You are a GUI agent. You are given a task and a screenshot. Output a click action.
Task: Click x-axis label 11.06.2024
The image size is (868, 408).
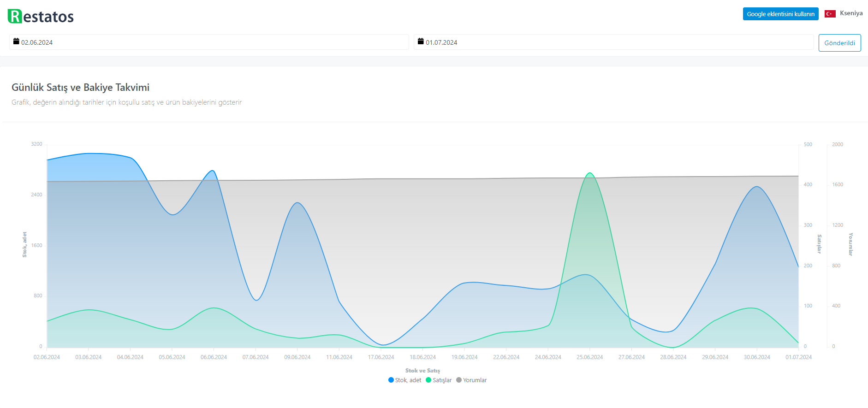click(339, 357)
